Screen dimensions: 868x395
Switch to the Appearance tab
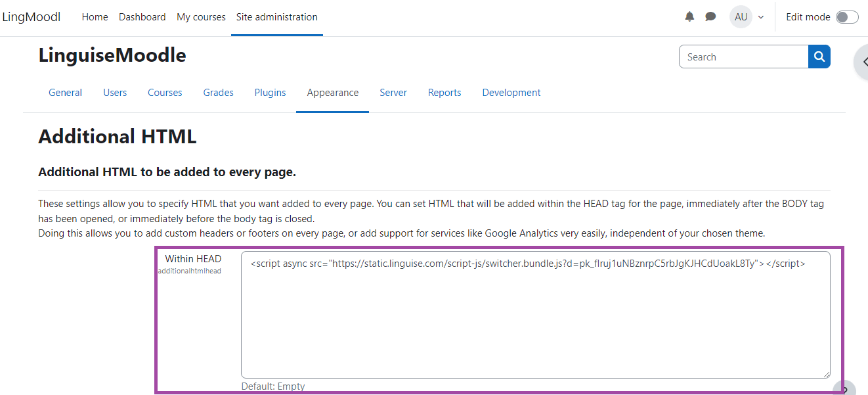pos(333,93)
